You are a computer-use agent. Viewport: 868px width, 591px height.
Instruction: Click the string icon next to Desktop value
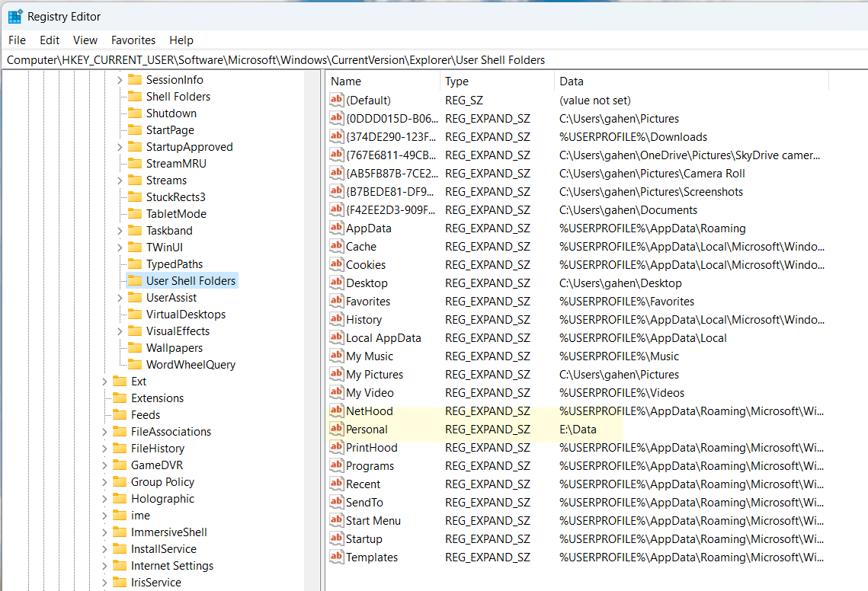[336, 283]
